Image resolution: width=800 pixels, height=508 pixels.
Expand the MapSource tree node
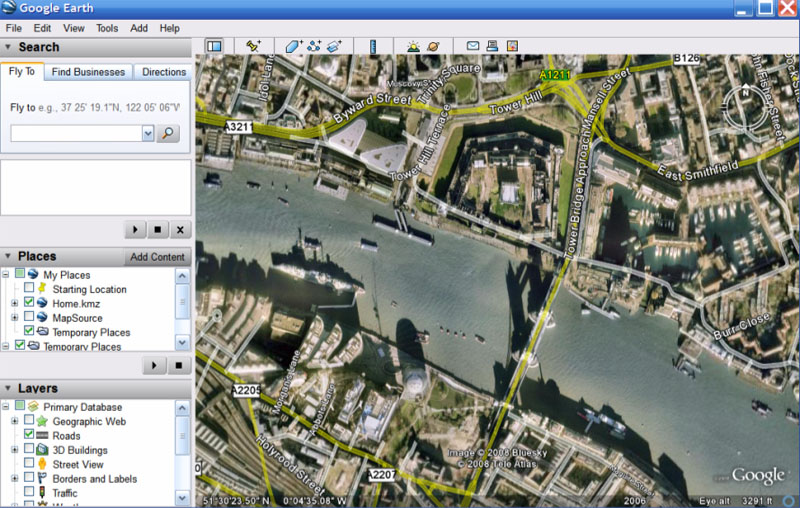[x=15, y=317]
